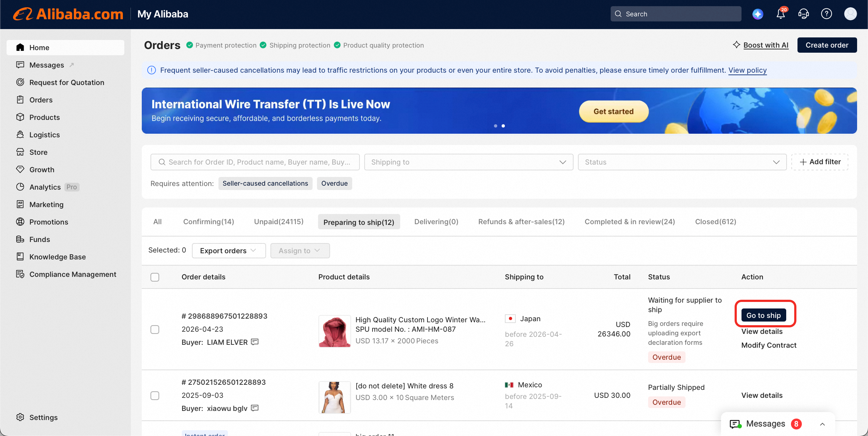This screenshot has height=436, width=868.
Task: Select the first banner carousel dot
Action: tap(495, 126)
